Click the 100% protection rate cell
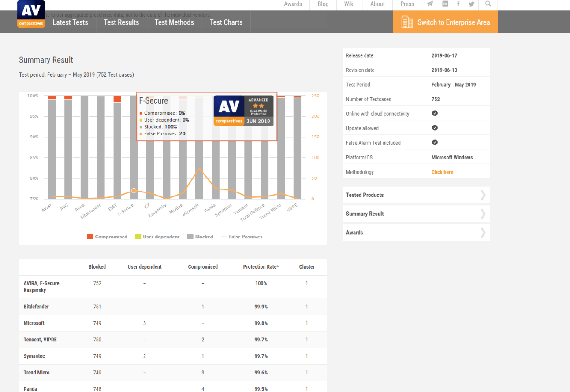Viewport: 570px width, 392px height. [x=261, y=283]
